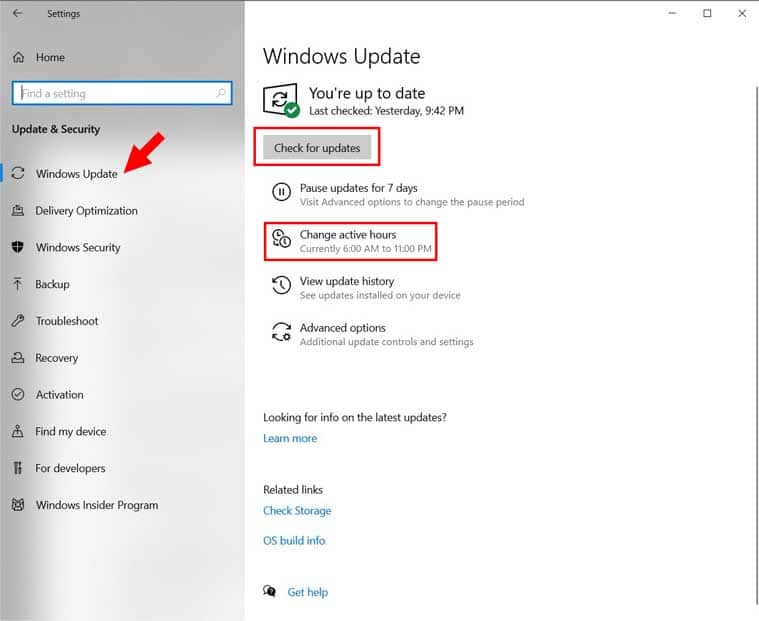Minimize the Settings window
This screenshot has height=621, width=759.
(672, 13)
